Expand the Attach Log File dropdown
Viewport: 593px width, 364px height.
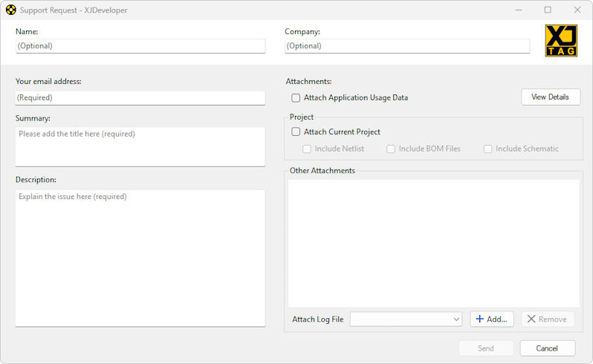pyautogui.click(x=456, y=319)
